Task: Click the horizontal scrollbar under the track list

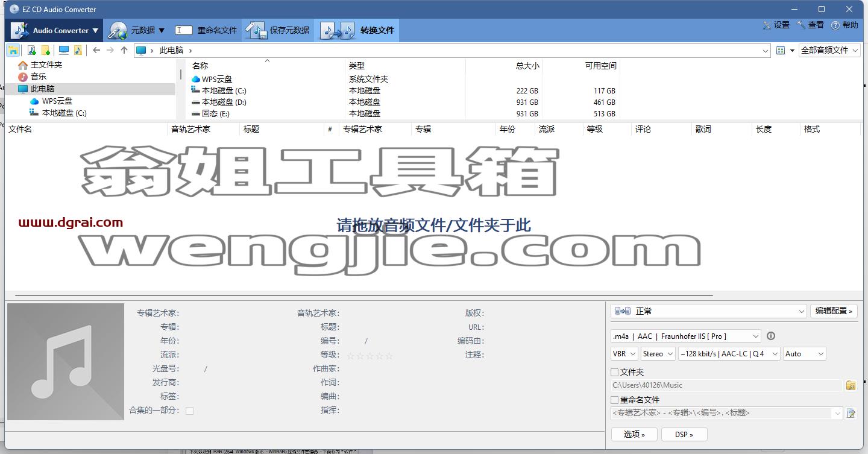Action: tap(363, 295)
